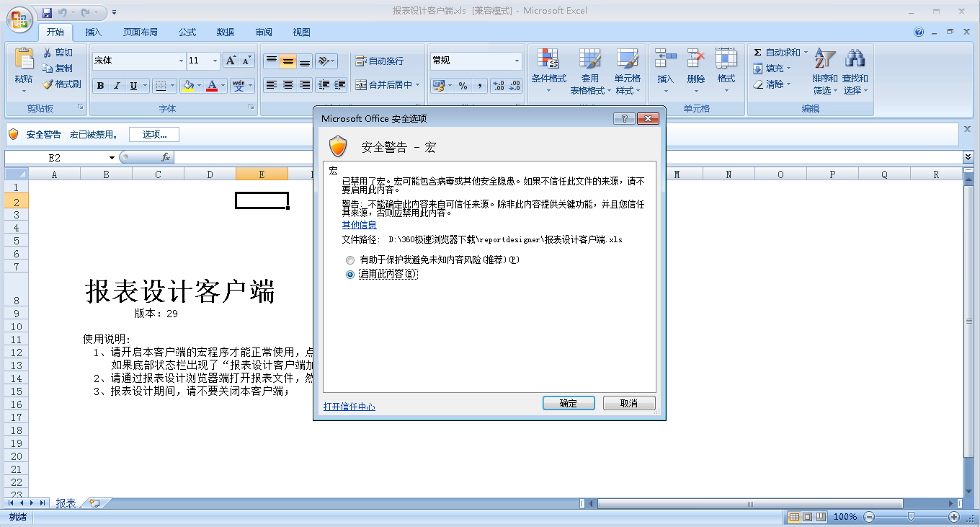Expand the formula bar
The height and width of the screenshot is (527, 980).
point(968,157)
